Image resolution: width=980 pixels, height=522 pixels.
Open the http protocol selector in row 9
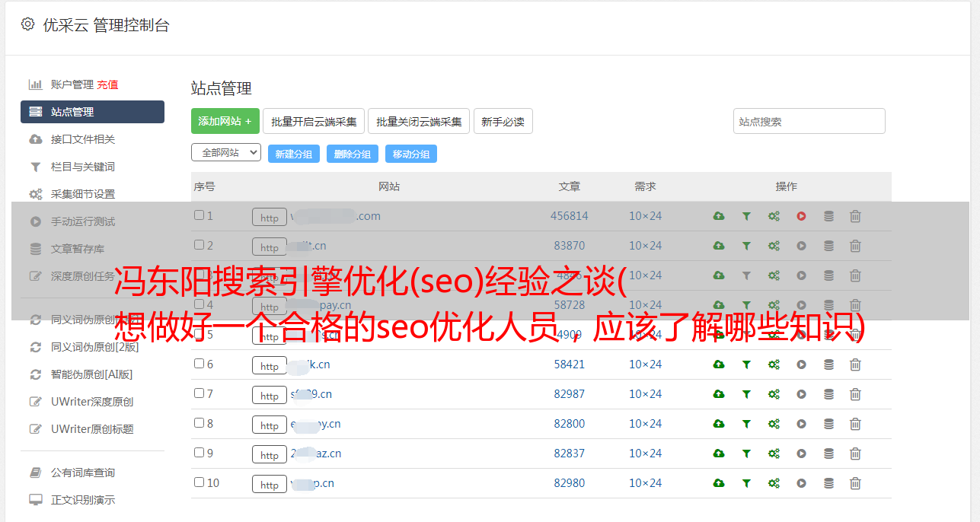pyautogui.click(x=270, y=454)
